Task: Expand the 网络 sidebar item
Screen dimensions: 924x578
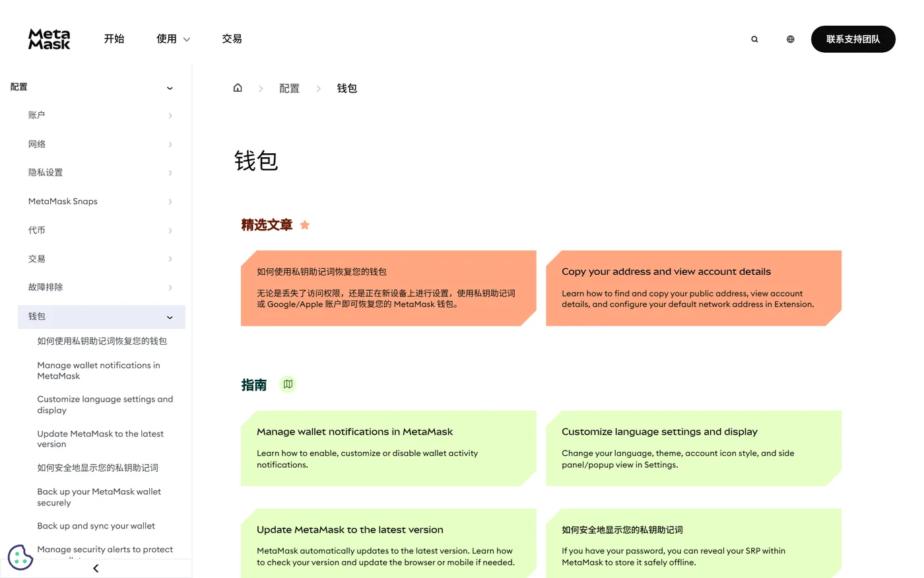Action: (x=101, y=144)
